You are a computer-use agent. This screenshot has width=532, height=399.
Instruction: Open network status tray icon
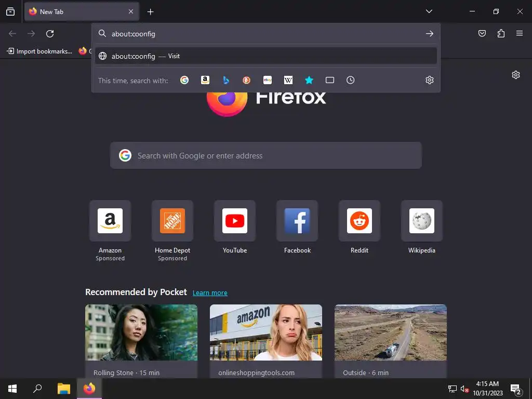453,389
